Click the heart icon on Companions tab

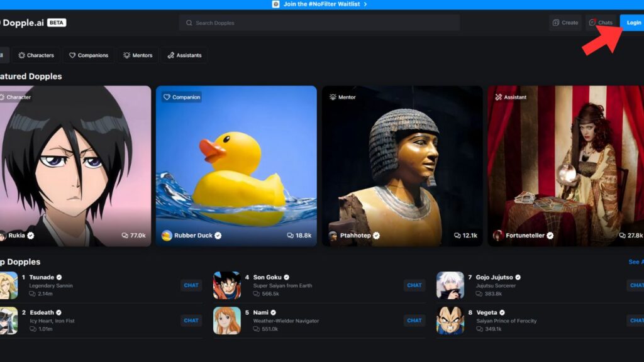pyautogui.click(x=72, y=55)
